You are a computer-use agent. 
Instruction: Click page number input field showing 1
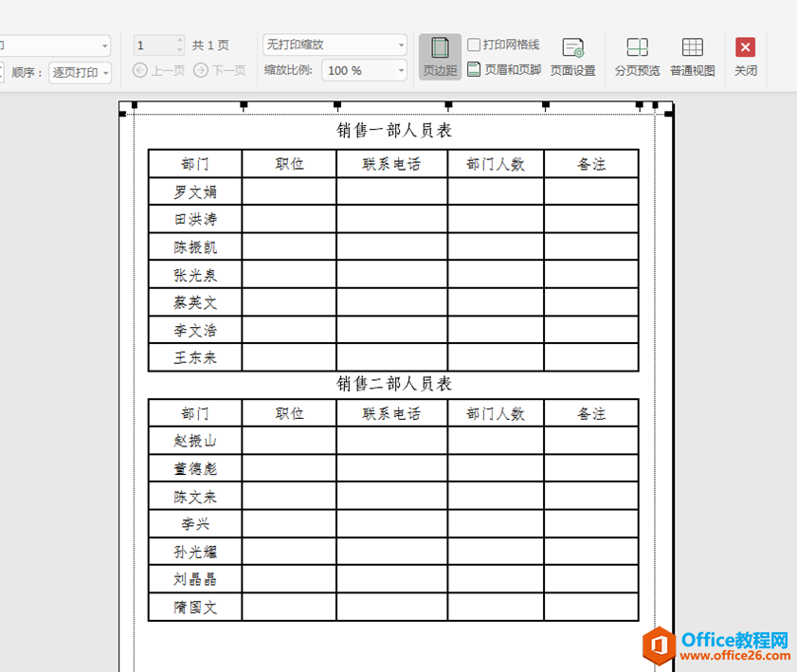154,45
